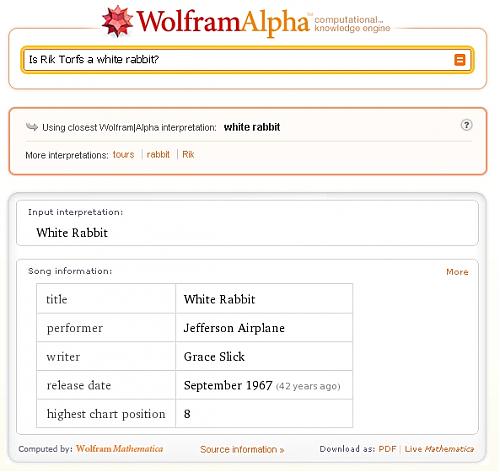The height and width of the screenshot is (472, 500).
Task: Open Live Mathematica download link
Action: (x=439, y=449)
